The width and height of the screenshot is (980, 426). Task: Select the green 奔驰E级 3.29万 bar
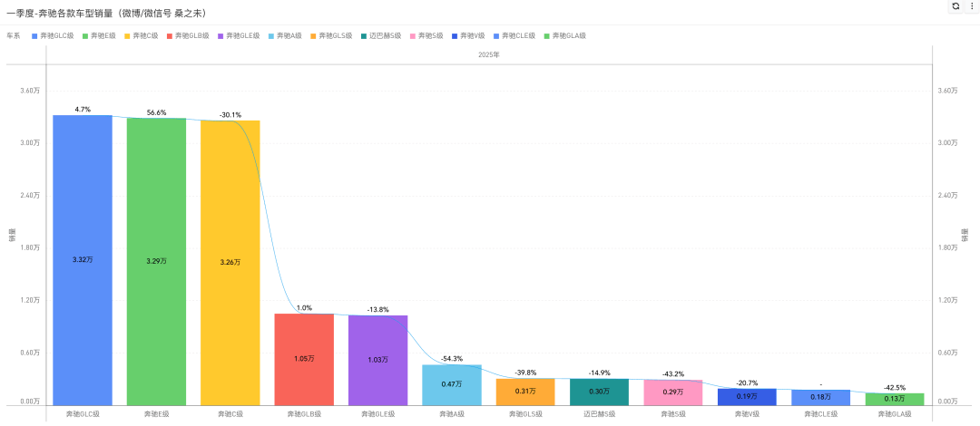156,261
